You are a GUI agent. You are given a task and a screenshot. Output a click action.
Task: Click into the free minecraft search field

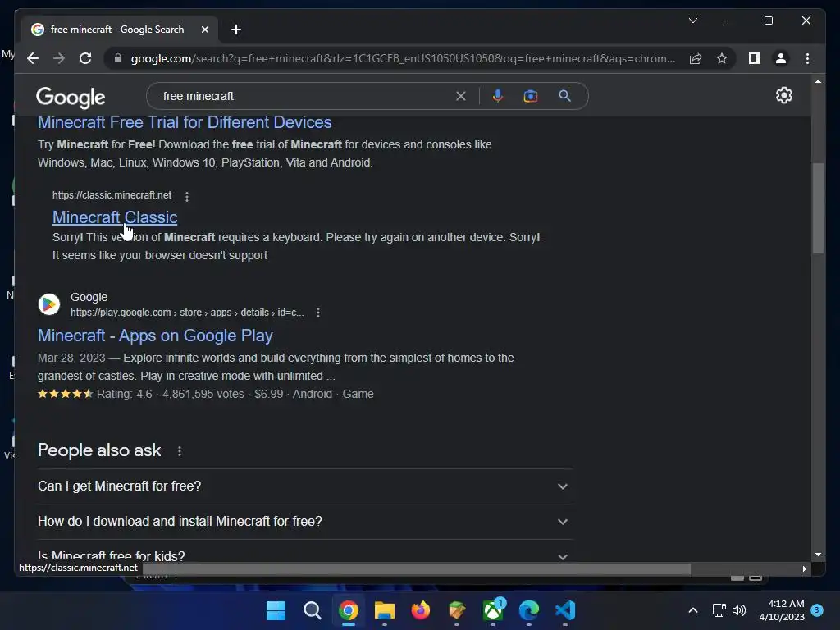coord(305,96)
